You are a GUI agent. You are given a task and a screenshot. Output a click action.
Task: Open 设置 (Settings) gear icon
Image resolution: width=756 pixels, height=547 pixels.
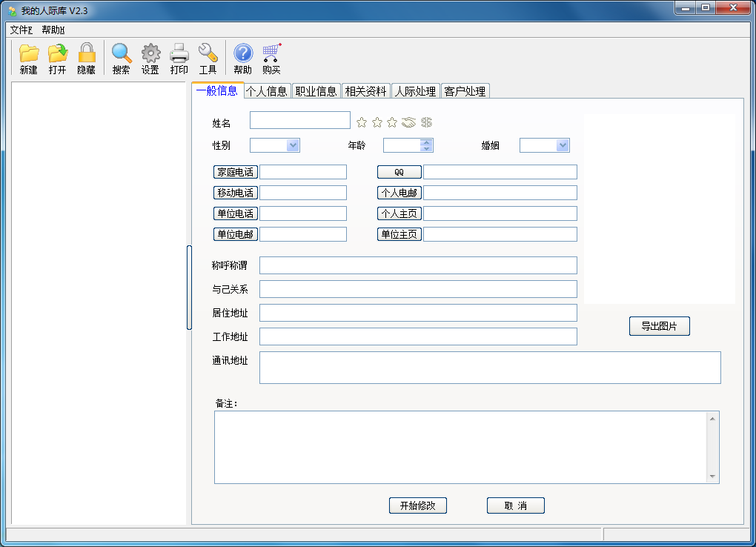point(150,59)
